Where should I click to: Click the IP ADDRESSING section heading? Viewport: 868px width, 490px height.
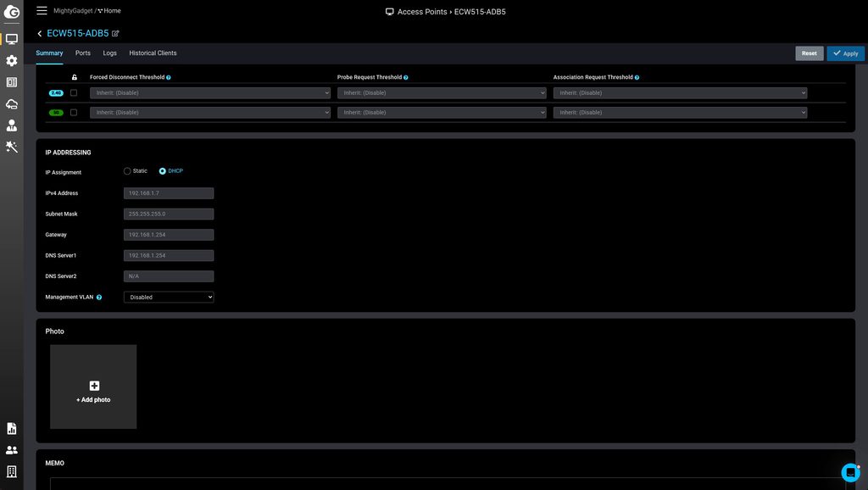tap(68, 153)
